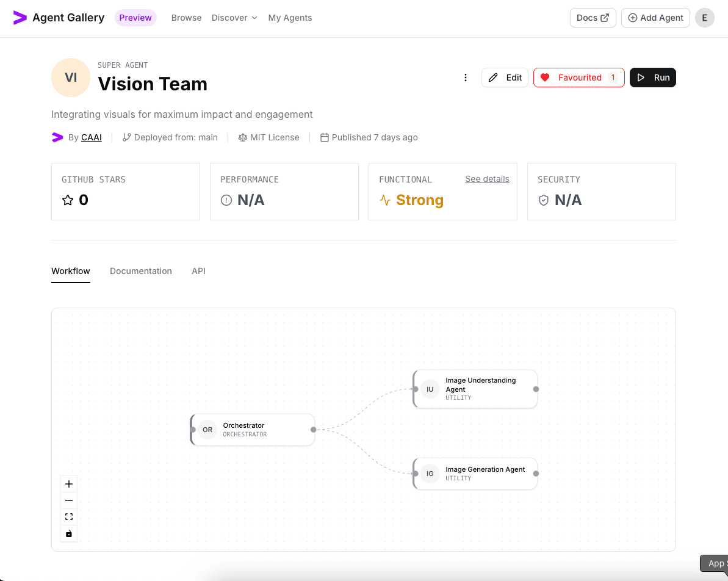Open the profile avatar menu

[x=704, y=18]
